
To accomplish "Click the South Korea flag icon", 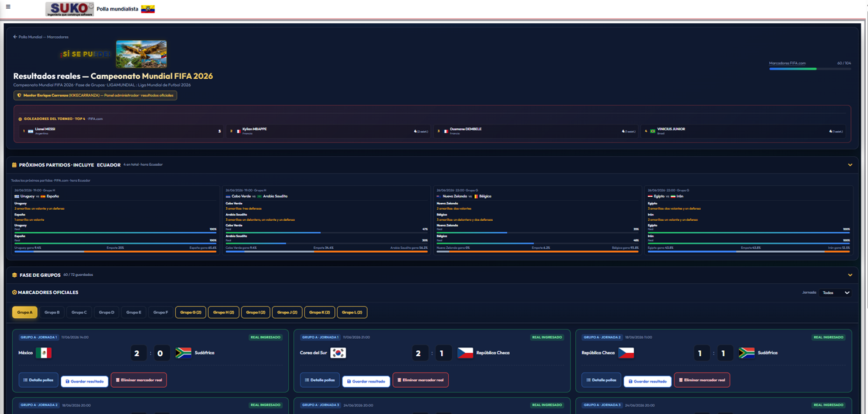I will tap(338, 353).
